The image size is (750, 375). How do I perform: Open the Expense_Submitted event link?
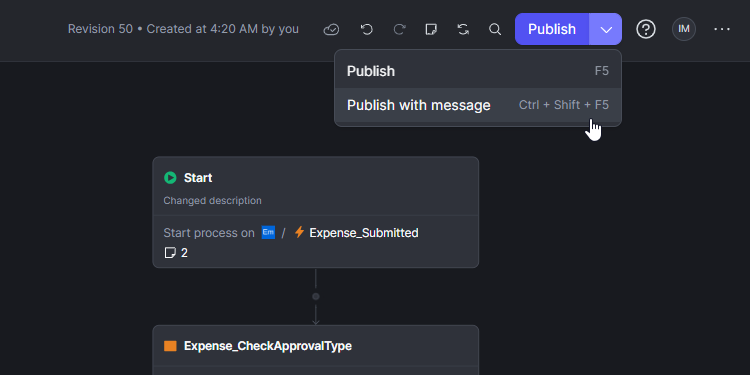364,233
